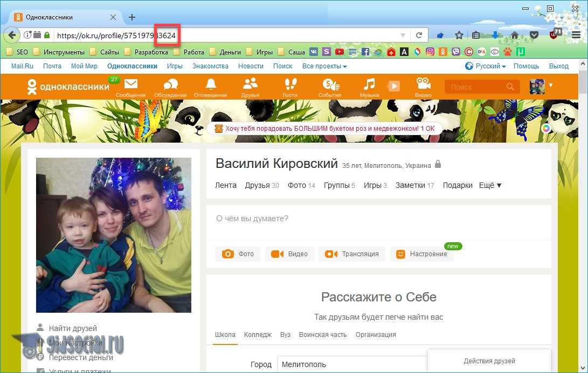
Task: Switch to the Воинская часть tab
Action: pos(323,335)
